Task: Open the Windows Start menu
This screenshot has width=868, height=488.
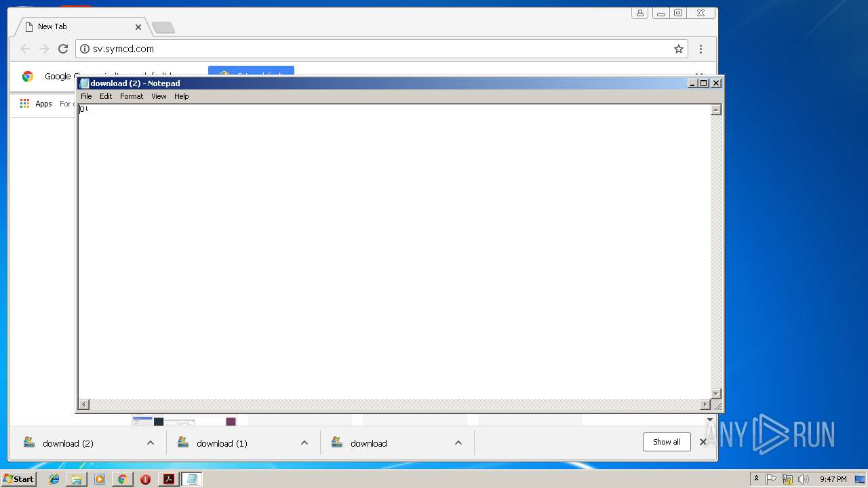Action: click(x=18, y=479)
